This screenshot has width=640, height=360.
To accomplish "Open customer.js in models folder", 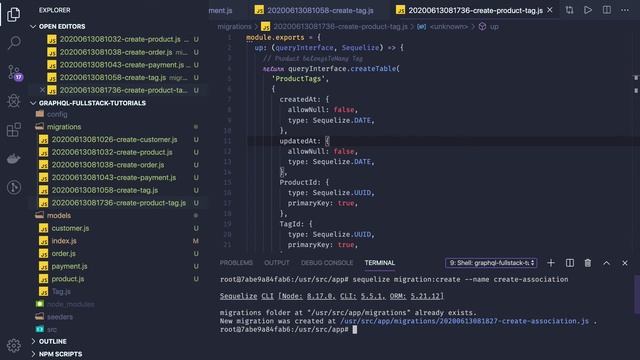I will tap(70, 228).
